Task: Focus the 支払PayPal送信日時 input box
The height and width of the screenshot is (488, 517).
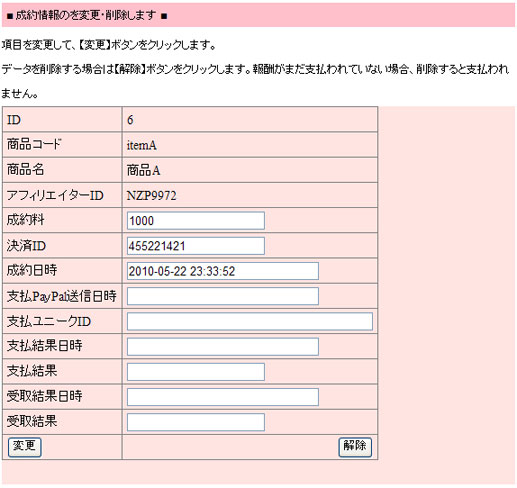Action: click(223, 296)
